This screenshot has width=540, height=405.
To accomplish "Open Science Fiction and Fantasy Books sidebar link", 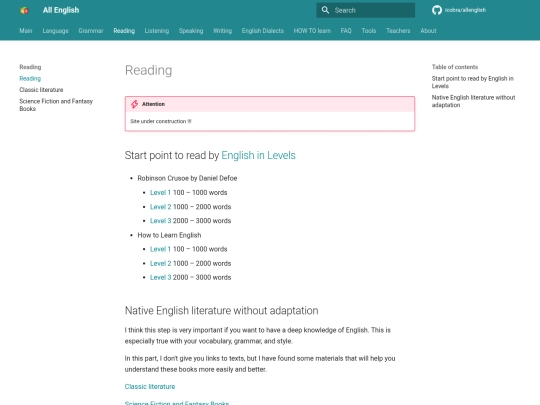I will (56, 105).
